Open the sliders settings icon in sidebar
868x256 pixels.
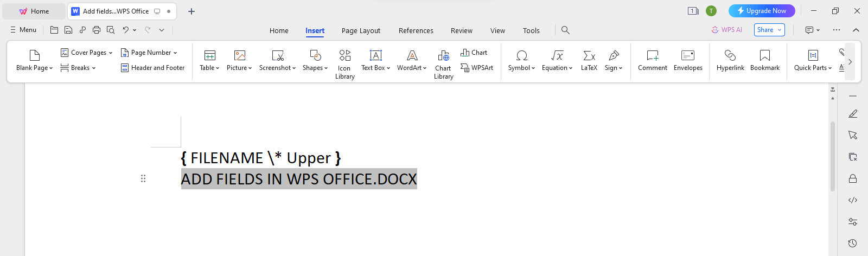tap(853, 222)
